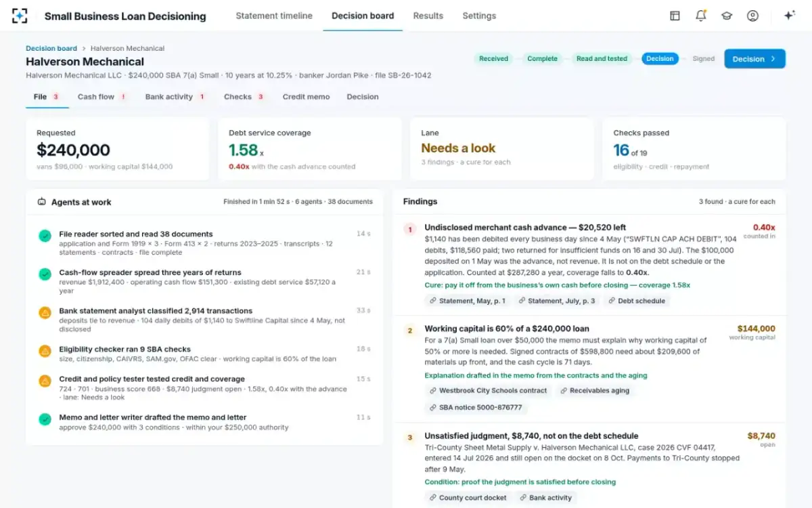Click the link icon on Debt schedule chip
This screenshot has width=812, height=508.
[612, 301]
